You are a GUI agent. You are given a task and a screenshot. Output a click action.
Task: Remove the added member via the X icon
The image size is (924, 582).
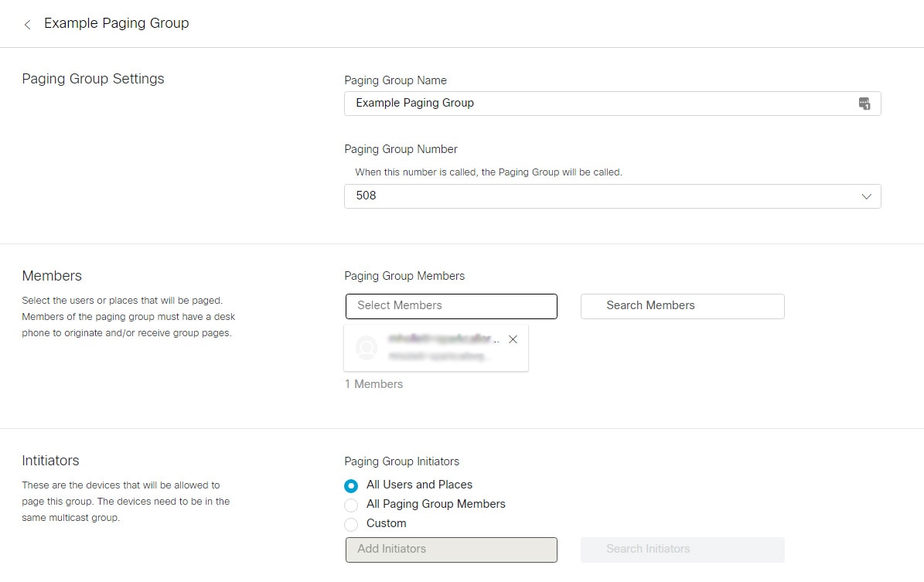pos(513,339)
